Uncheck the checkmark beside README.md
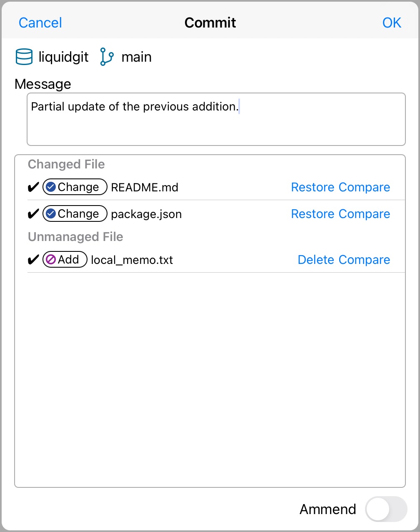The height and width of the screenshot is (532, 420). click(33, 188)
